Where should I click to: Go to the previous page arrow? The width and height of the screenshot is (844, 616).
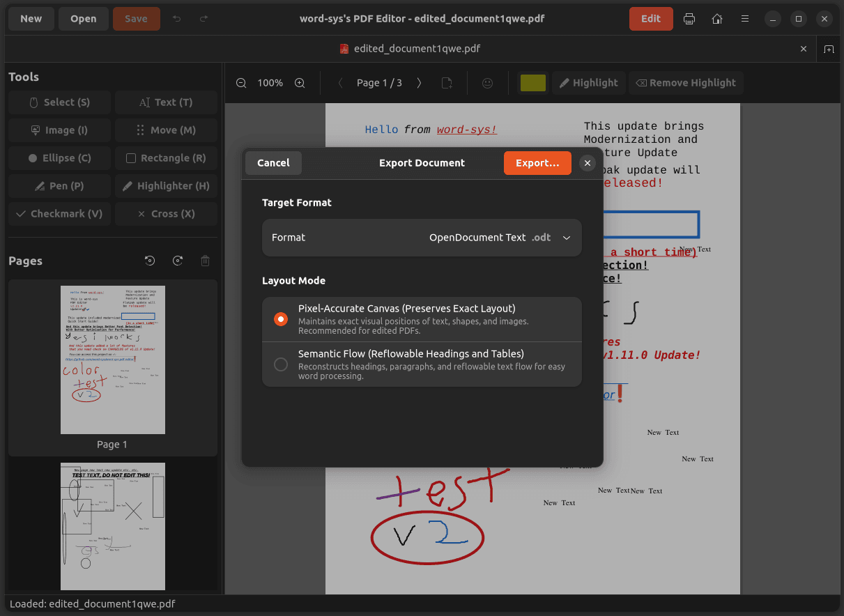[340, 83]
